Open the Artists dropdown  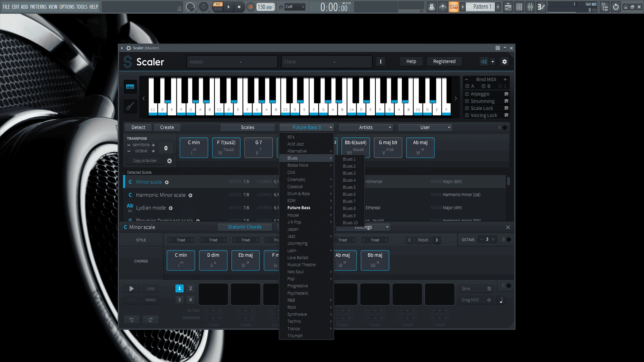[366, 127]
